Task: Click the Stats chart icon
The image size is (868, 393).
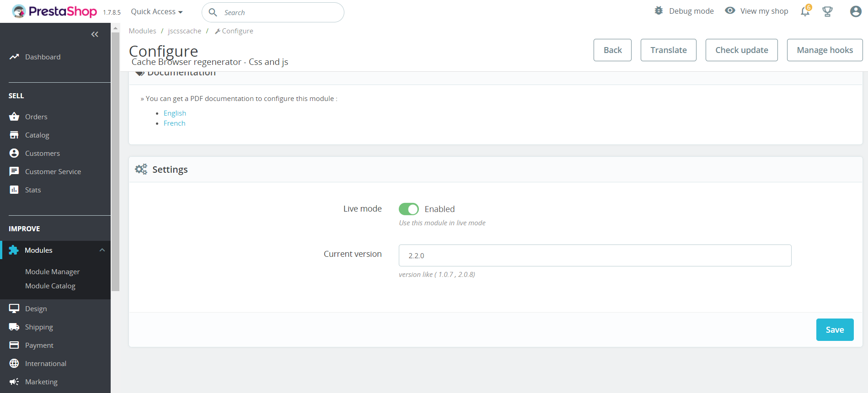Action: [14, 190]
